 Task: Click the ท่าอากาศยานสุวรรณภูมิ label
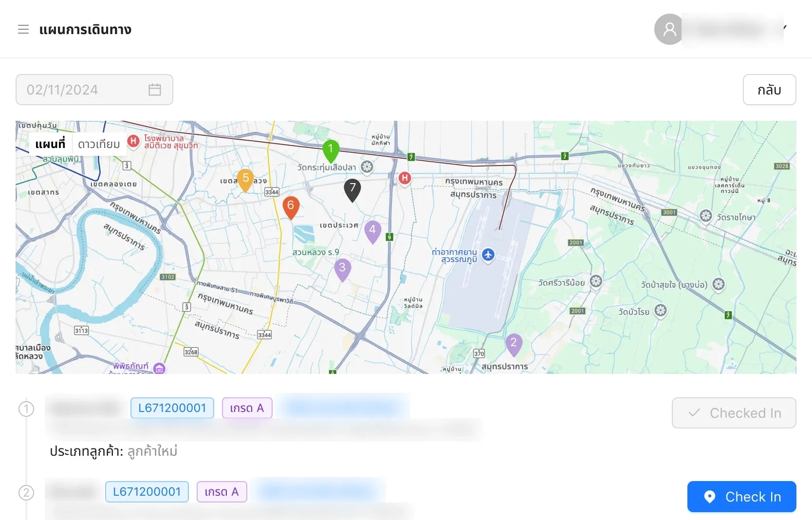coord(454,256)
